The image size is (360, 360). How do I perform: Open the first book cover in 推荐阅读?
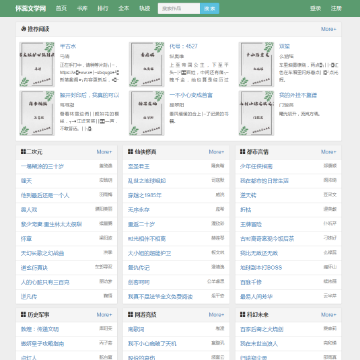(x=37, y=64)
